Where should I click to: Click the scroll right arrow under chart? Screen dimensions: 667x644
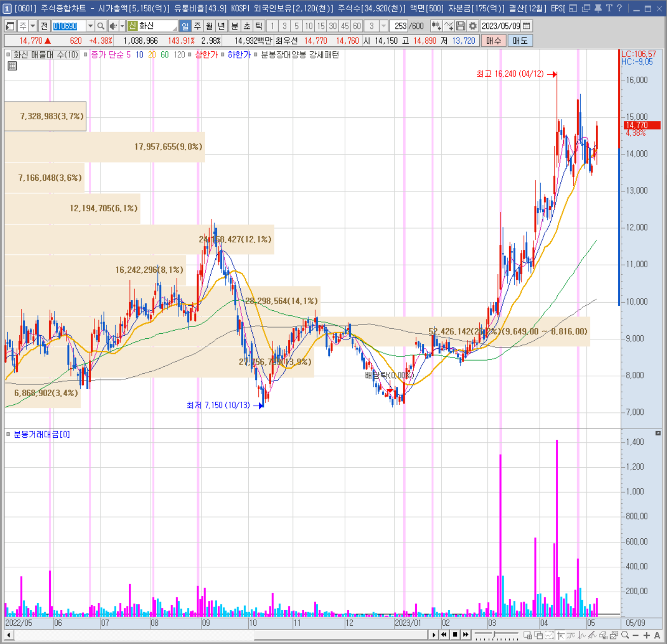click(433, 635)
